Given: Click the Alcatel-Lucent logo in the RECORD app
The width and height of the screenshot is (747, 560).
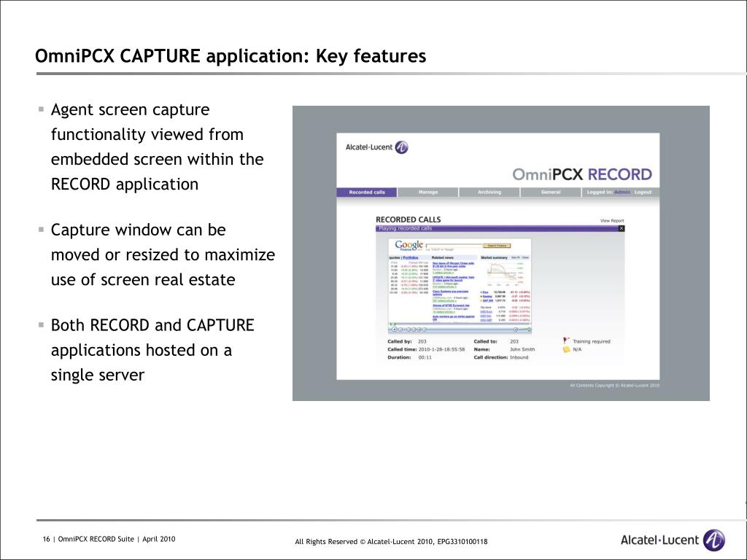Looking at the screenshot, I should [x=377, y=147].
